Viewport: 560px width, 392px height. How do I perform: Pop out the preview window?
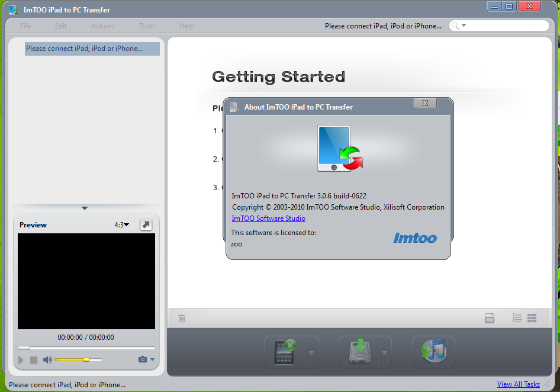click(146, 225)
